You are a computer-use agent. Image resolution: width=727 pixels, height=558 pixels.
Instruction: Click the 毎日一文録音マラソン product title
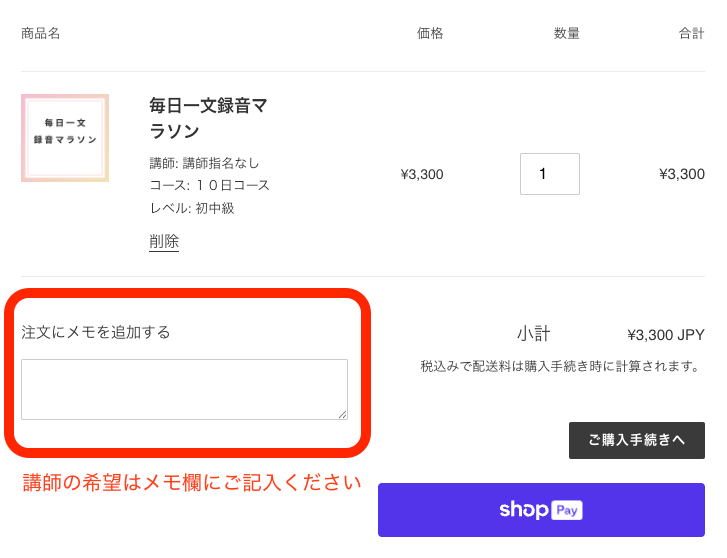pyautogui.click(x=208, y=118)
